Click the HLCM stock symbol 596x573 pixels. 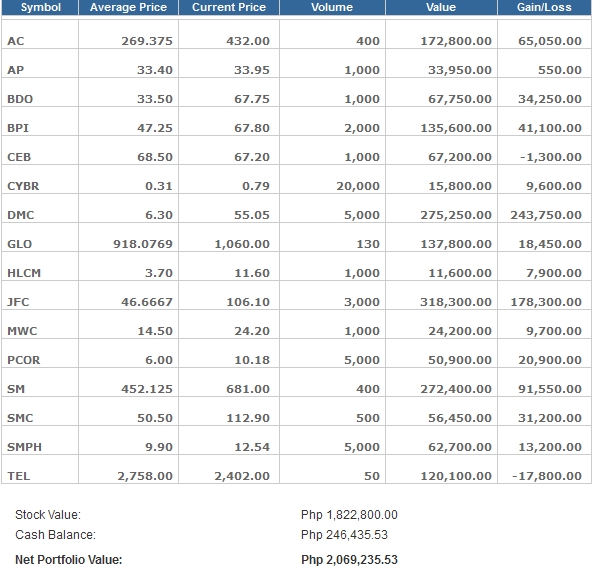click(24, 273)
